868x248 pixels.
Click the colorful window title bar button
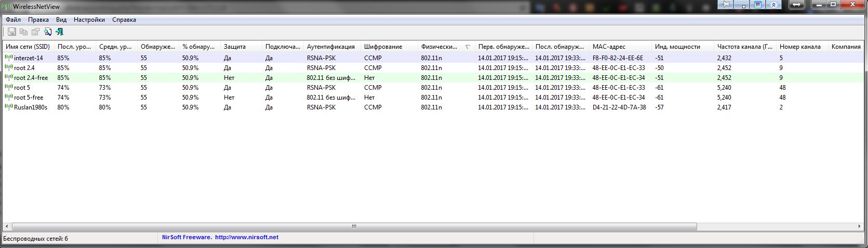point(758,4)
